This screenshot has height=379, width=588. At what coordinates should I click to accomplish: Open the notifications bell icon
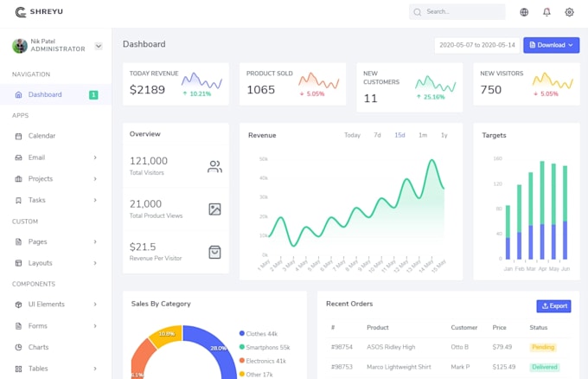pyautogui.click(x=546, y=12)
